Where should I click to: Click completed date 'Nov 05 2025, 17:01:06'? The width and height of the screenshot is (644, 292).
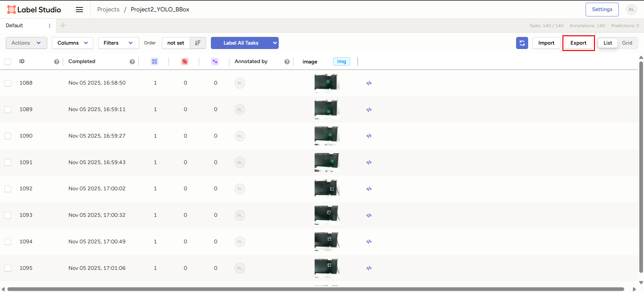[x=97, y=268]
